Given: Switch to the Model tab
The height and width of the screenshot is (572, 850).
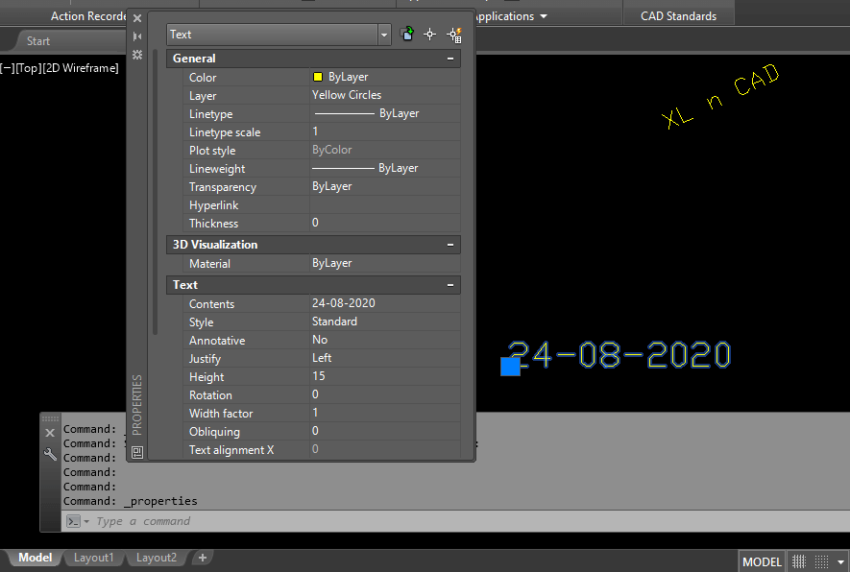Looking at the screenshot, I should coord(35,558).
